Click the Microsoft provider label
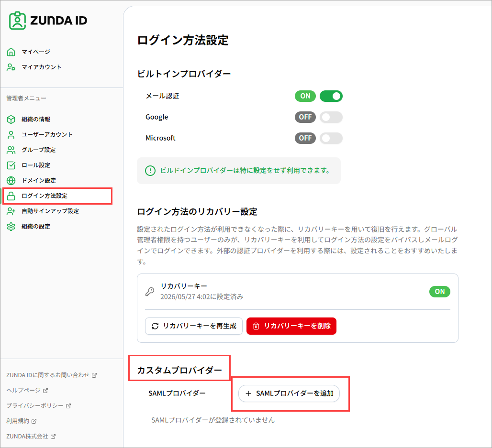 pos(160,138)
